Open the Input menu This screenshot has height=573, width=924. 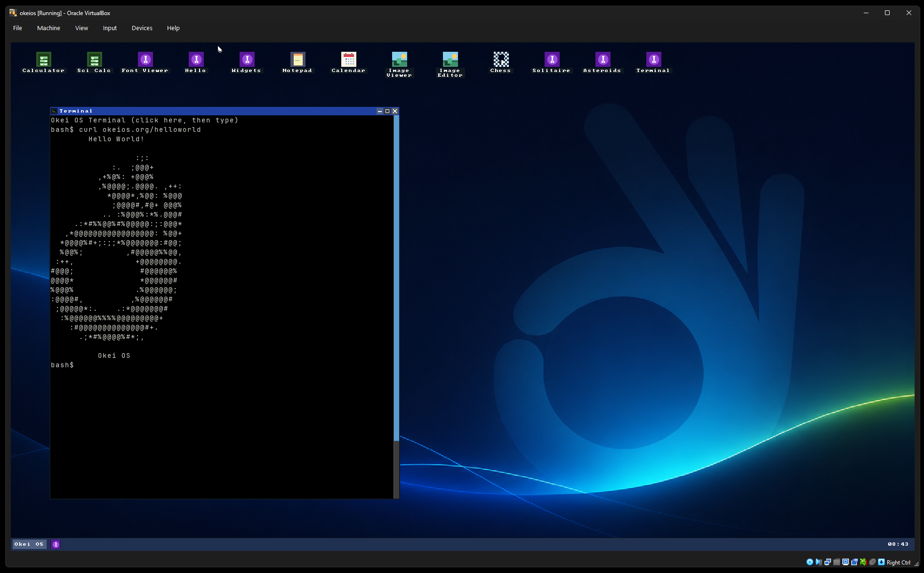pyautogui.click(x=110, y=28)
